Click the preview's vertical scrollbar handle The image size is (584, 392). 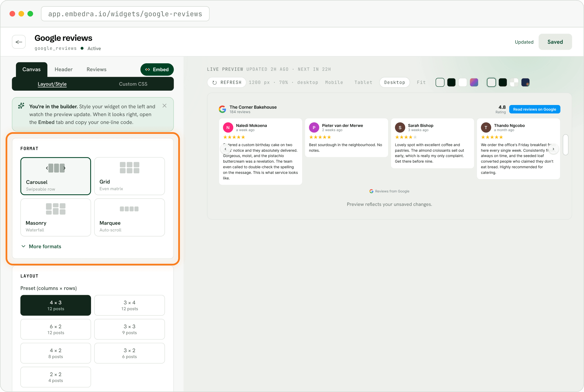point(566,145)
